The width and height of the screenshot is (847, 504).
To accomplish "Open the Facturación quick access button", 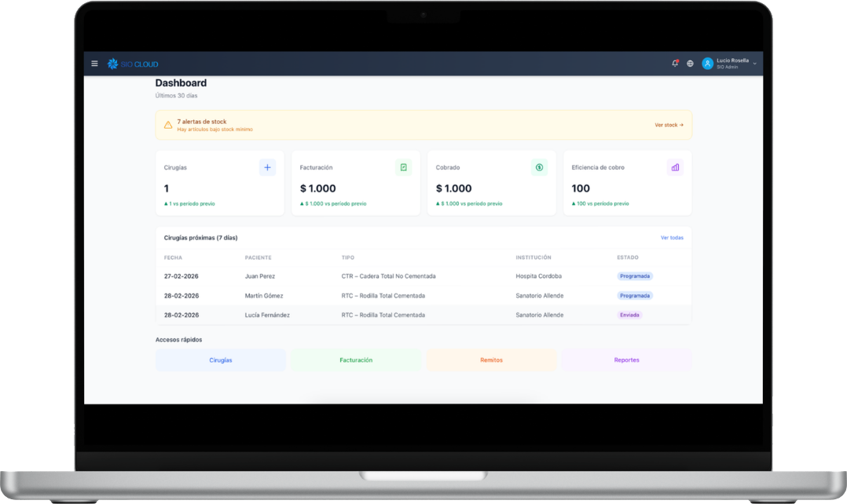I will pos(356,360).
